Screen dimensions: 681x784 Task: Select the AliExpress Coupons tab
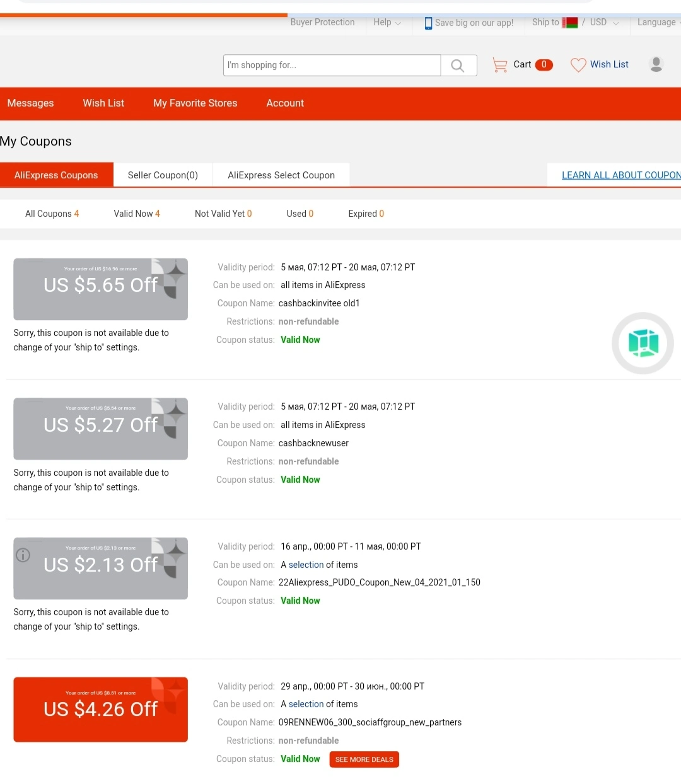tap(56, 175)
